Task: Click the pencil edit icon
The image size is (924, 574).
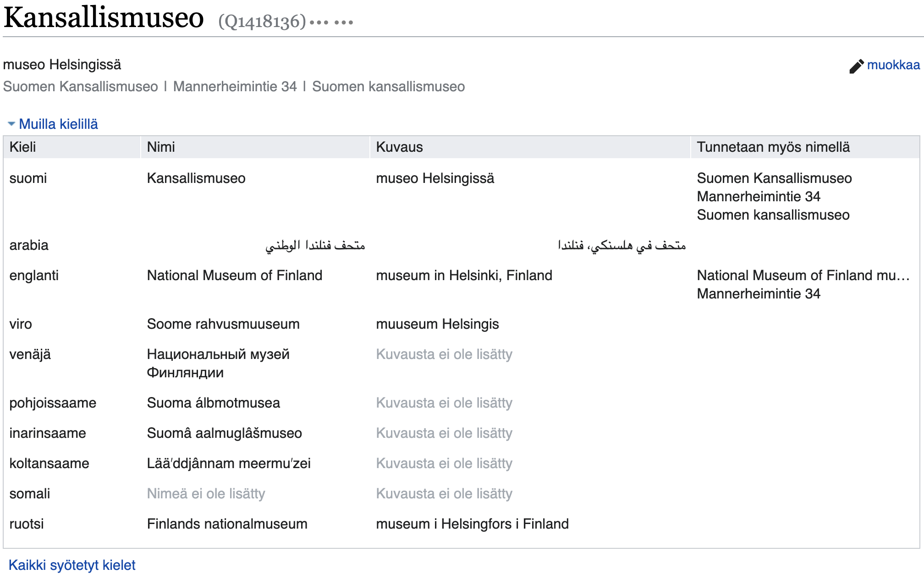Action: 856,66
